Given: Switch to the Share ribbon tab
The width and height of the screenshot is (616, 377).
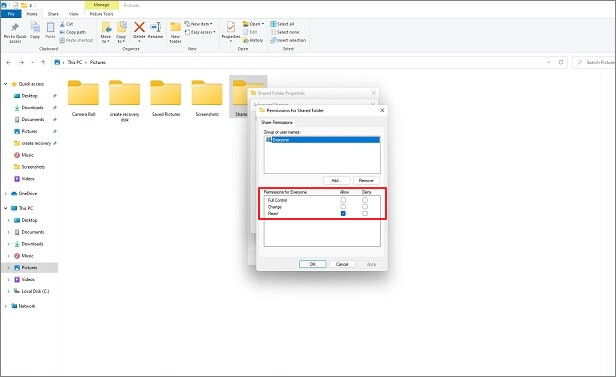Looking at the screenshot, I should tap(53, 14).
